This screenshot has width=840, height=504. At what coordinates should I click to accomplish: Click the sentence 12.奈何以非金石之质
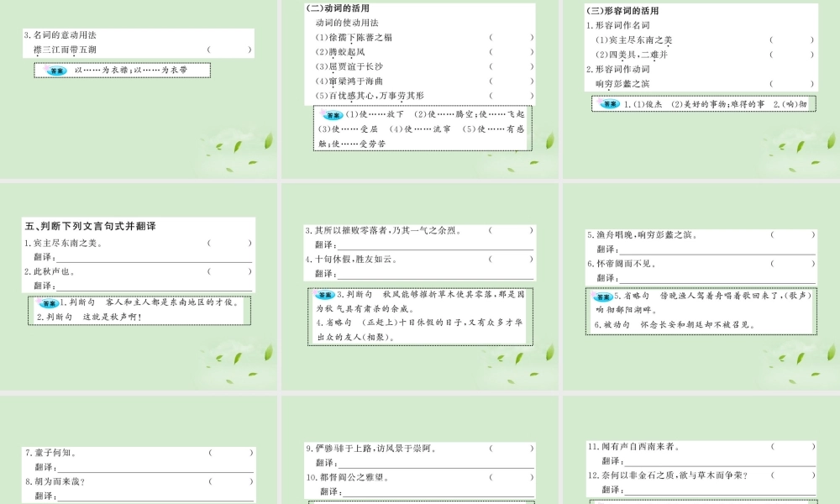pyautogui.click(x=668, y=475)
